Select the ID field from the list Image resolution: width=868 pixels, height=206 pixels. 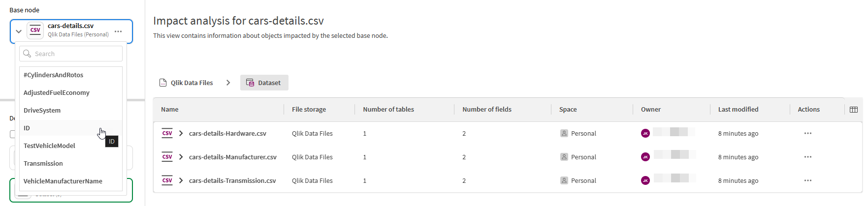[27, 128]
